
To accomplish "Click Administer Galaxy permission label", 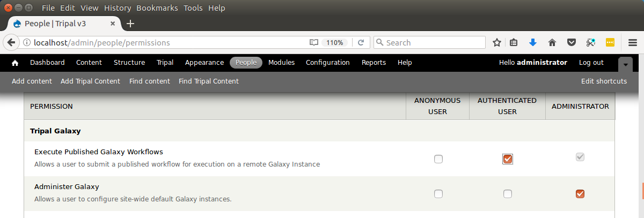I will click(x=67, y=186).
